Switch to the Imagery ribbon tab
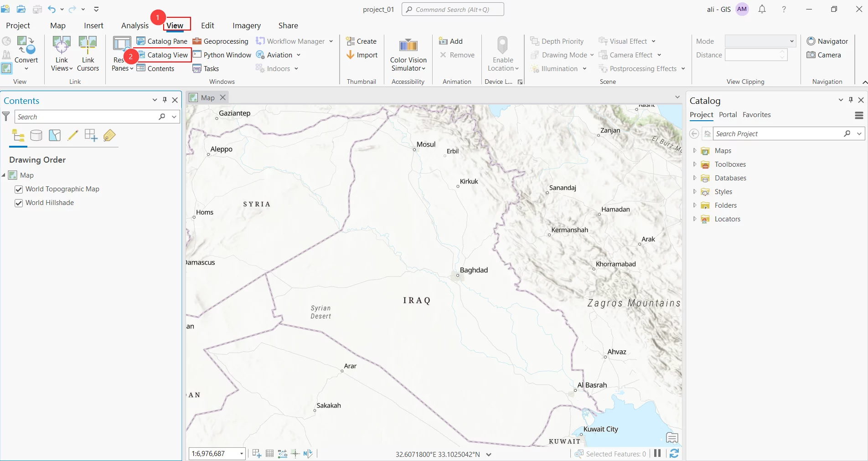Viewport: 868px width, 461px height. [x=247, y=26]
